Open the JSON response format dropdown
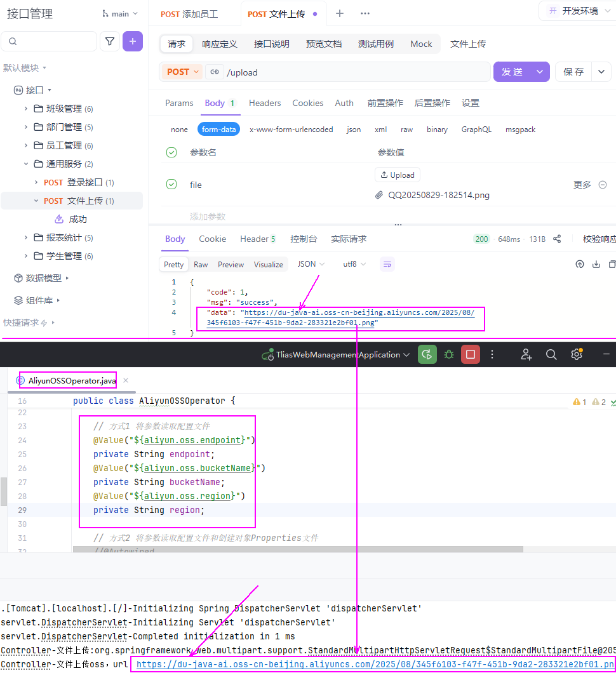 coord(311,264)
